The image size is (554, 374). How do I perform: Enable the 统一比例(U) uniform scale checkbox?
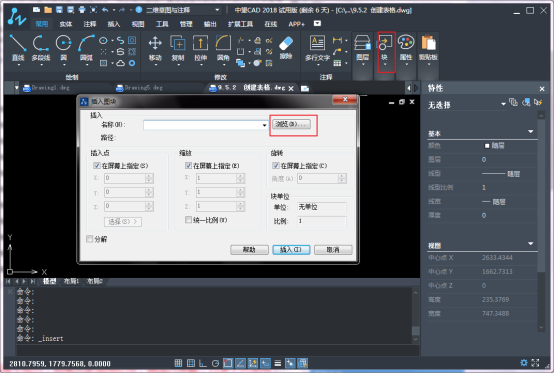click(x=188, y=220)
